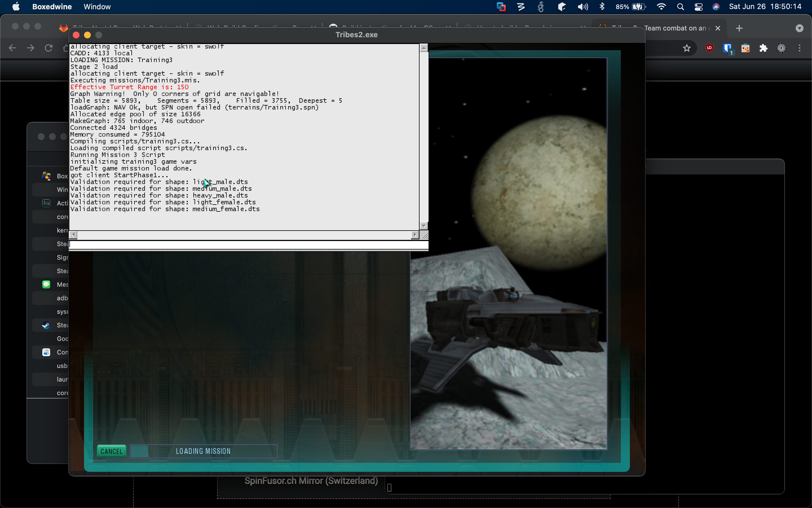This screenshot has width=812, height=508.
Task: Bookmark this page with the star icon
Action: point(687,48)
